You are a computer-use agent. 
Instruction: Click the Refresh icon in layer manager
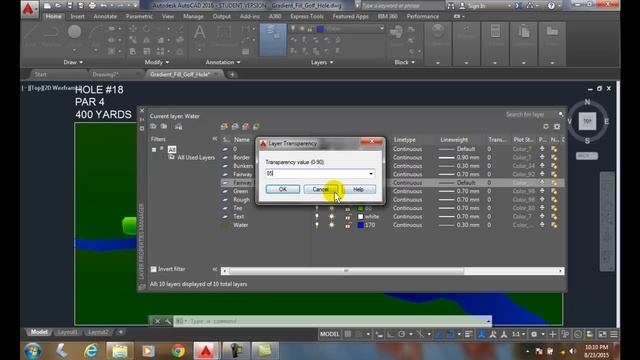[x=546, y=127]
